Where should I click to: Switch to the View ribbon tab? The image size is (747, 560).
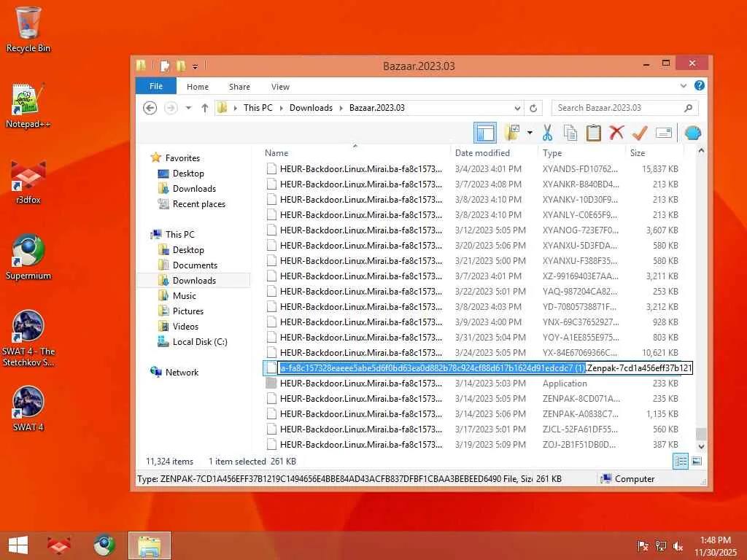click(281, 87)
